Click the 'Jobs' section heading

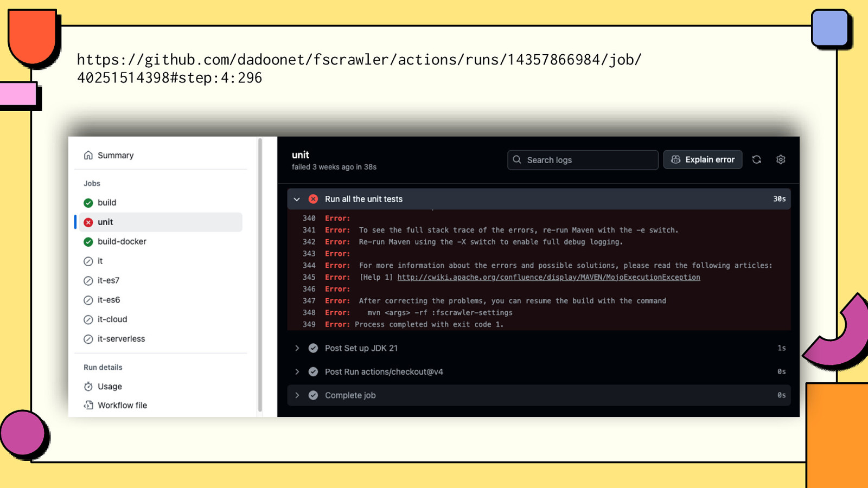pyautogui.click(x=92, y=183)
